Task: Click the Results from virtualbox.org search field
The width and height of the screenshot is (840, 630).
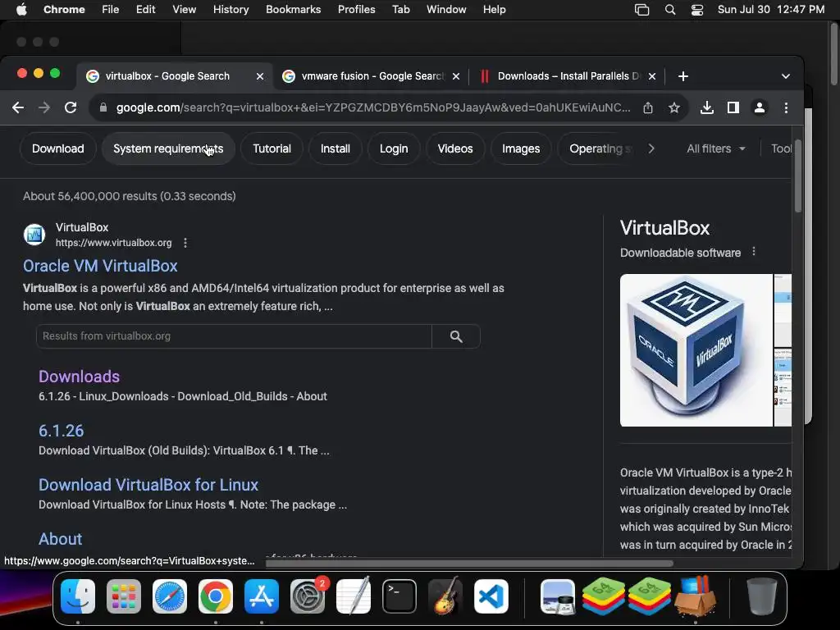Action: tap(234, 336)
